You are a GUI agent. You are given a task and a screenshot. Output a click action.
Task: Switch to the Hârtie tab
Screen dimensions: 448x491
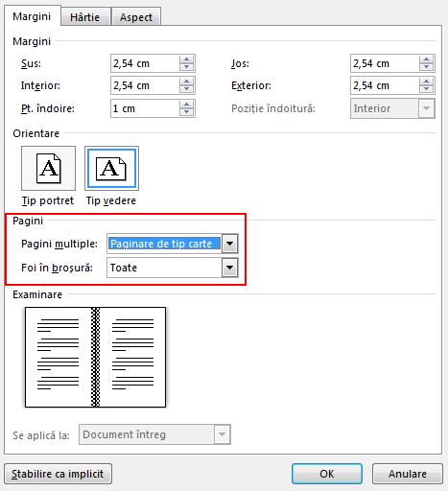[85, 17]
